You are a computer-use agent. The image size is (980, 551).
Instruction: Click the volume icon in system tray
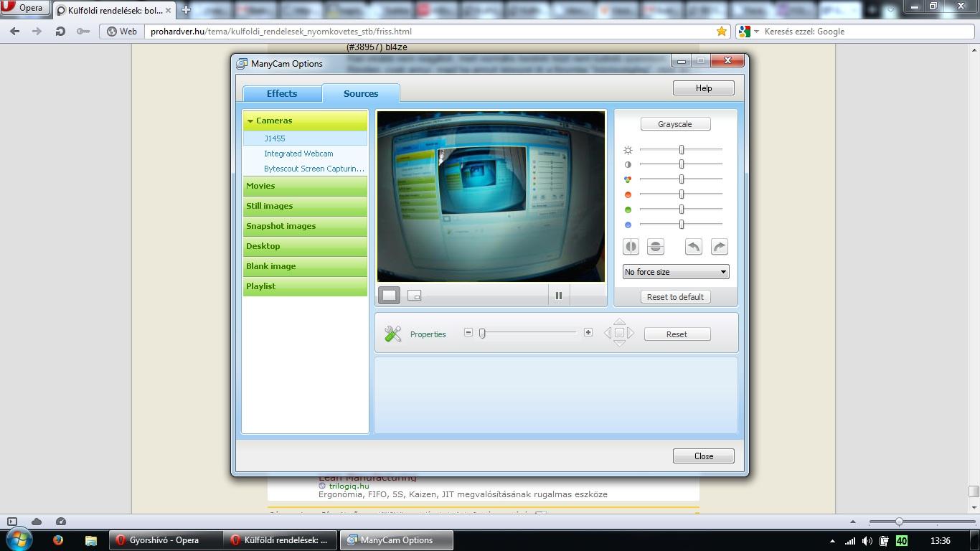(867, 541)
